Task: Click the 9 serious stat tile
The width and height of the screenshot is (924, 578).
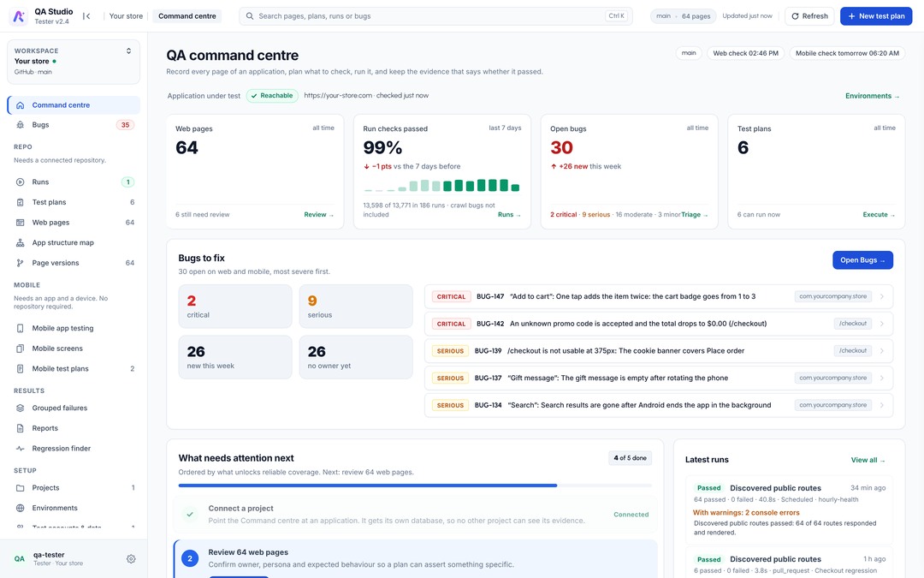Action: (356, 307)
